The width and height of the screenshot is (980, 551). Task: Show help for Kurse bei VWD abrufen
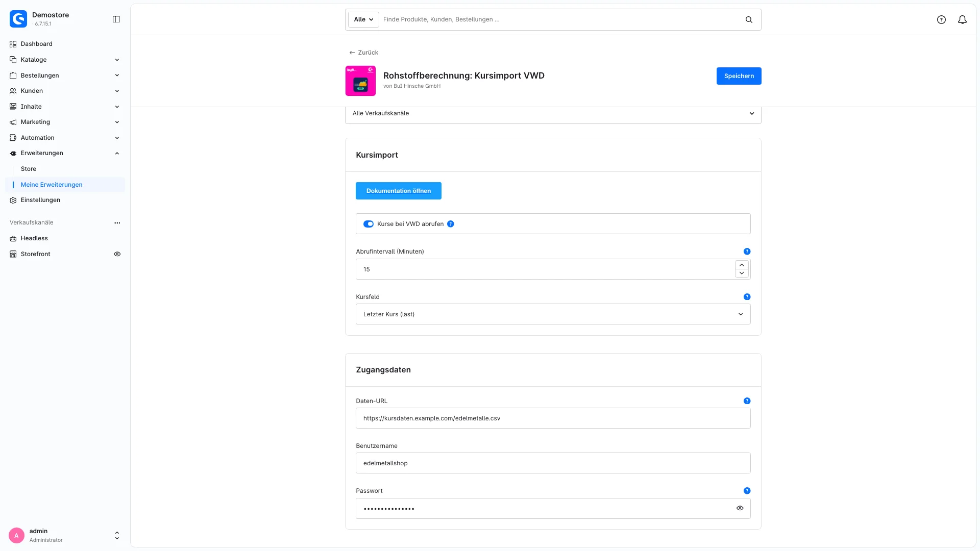[451, 224]
